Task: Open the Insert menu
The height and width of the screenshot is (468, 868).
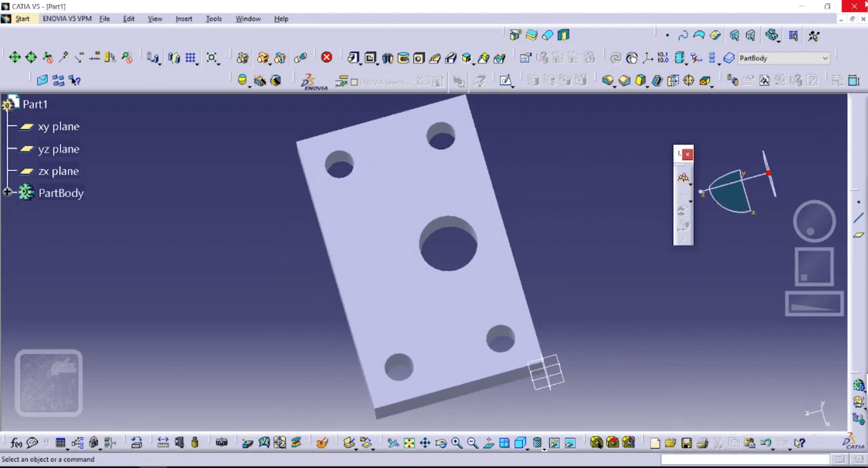Action: [x=183, y=19]
